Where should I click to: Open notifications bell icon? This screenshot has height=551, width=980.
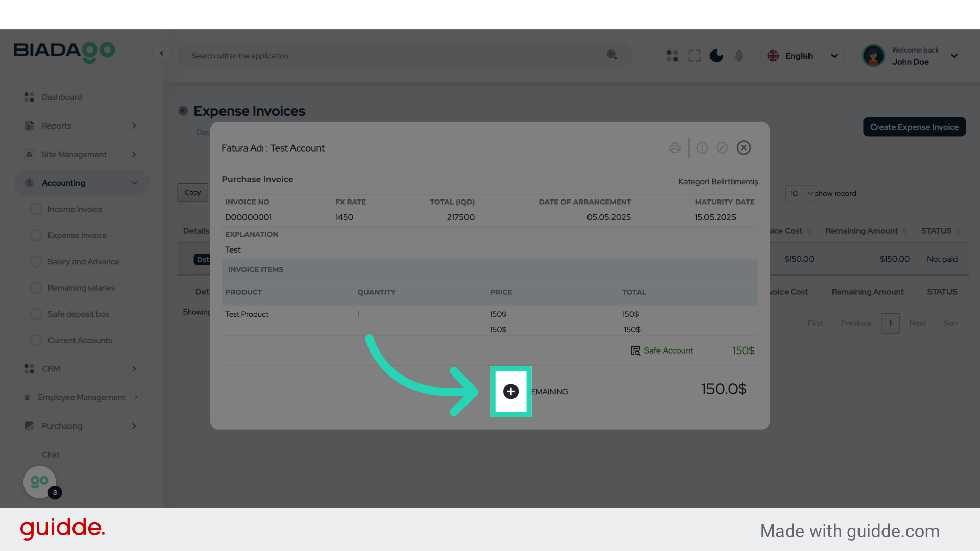[739, 56]
